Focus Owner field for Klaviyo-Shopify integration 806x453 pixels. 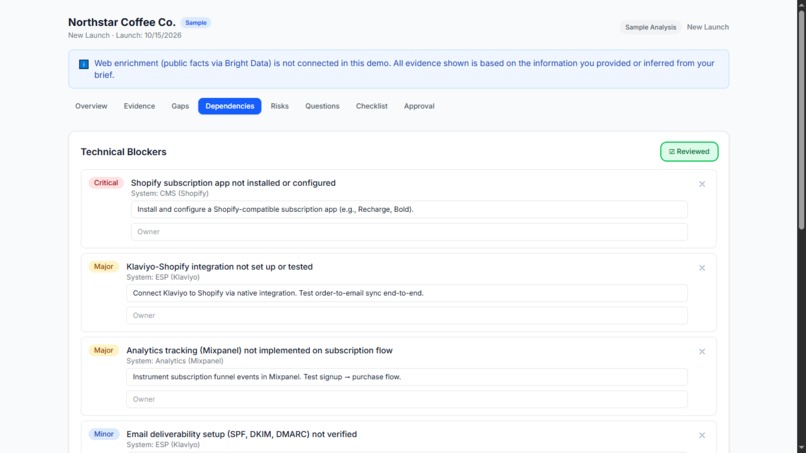[x=407, y=316]
